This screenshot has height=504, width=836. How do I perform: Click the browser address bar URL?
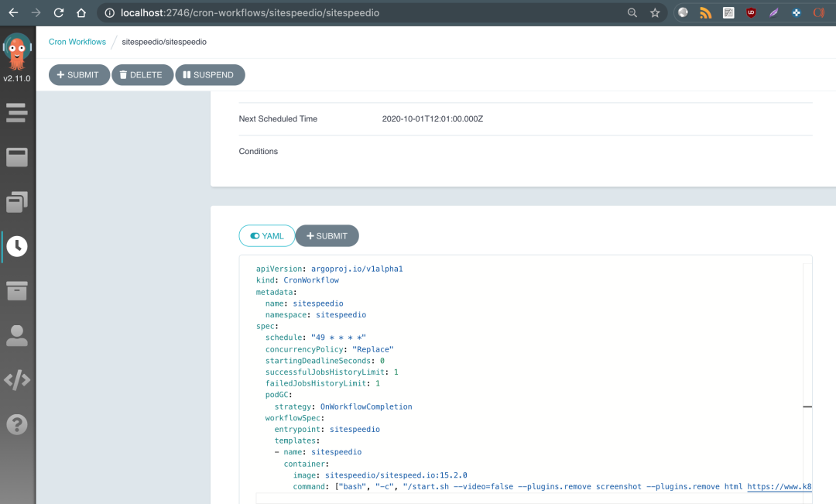pyautogui.click(x=250, y=13)
